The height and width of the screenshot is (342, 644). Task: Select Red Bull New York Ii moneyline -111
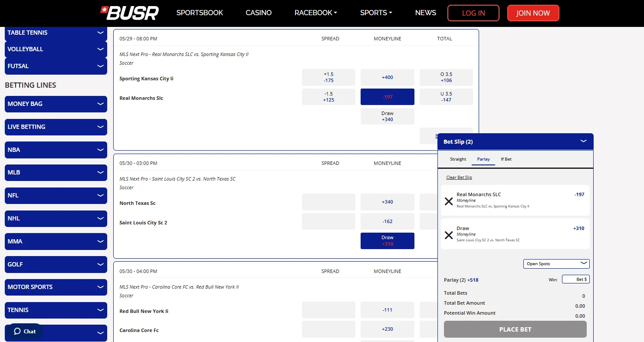click(x=388, y=310)
